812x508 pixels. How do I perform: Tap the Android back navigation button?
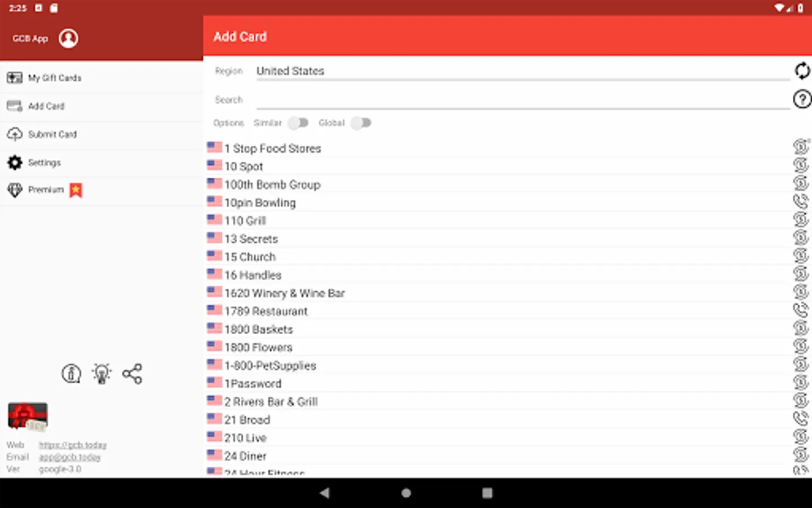pyautogui.click(x=325, y=493)
